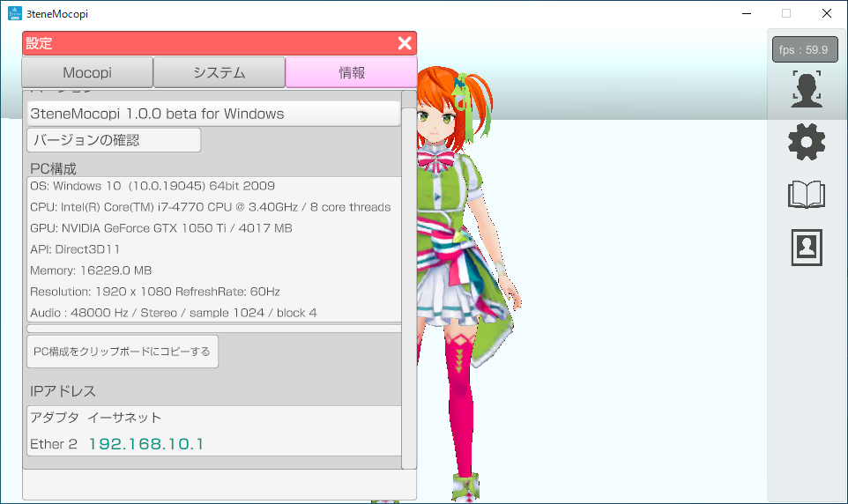Open the manual book icon
This screenshot has height=504, width=848.
pyautogui.click(x=807, y=195)
